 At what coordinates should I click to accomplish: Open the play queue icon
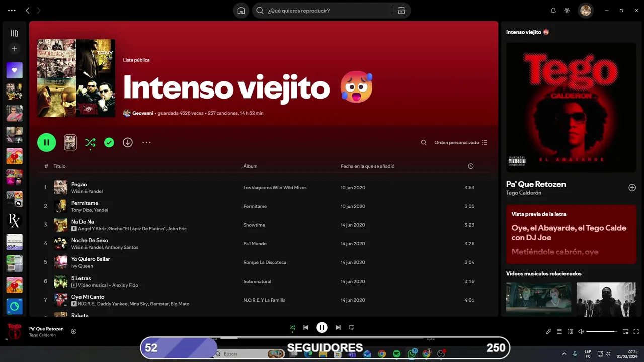(559, 332)
